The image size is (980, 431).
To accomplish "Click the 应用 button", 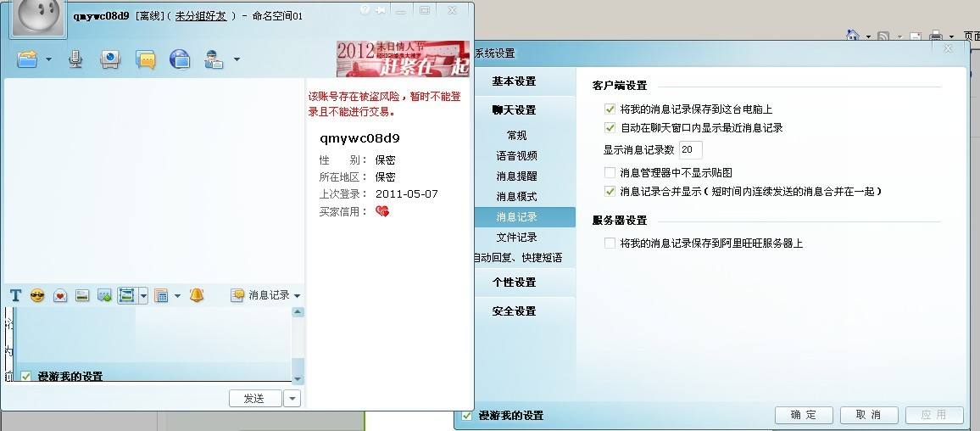I will point(933,415).
